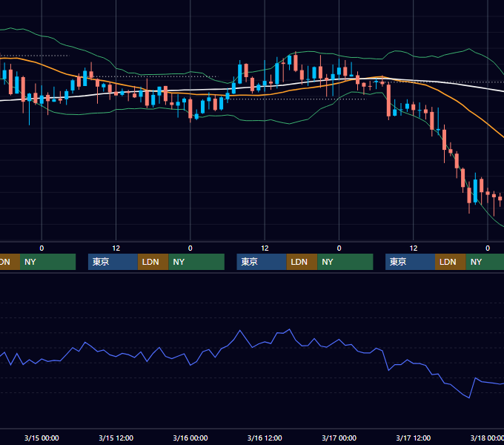Select the LDN session block following 3/16 12:00
Viewport: 504px width, 445px height.
[x=302, y=262]
